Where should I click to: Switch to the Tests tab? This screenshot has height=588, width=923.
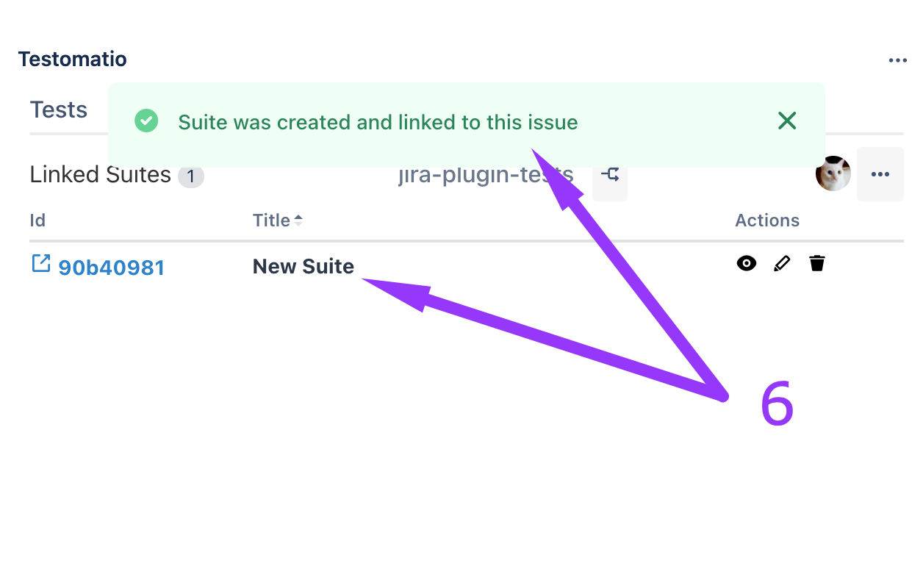[x=59, y=110]
